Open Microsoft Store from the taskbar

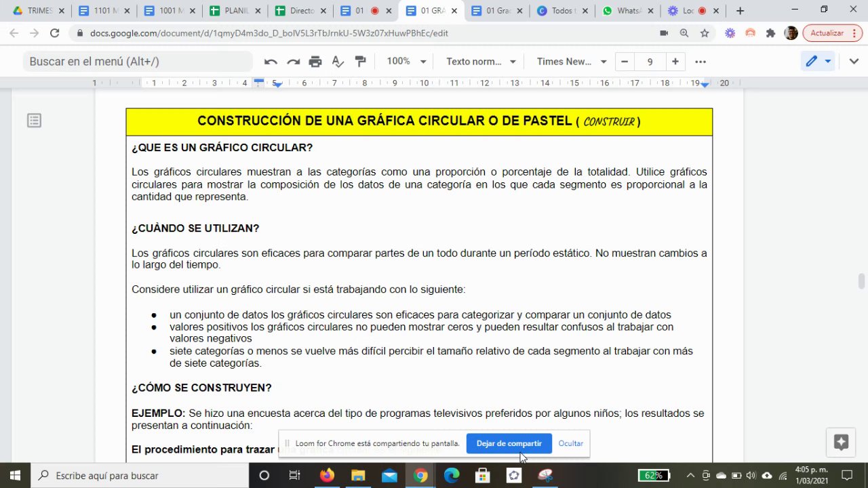[482, 475]
